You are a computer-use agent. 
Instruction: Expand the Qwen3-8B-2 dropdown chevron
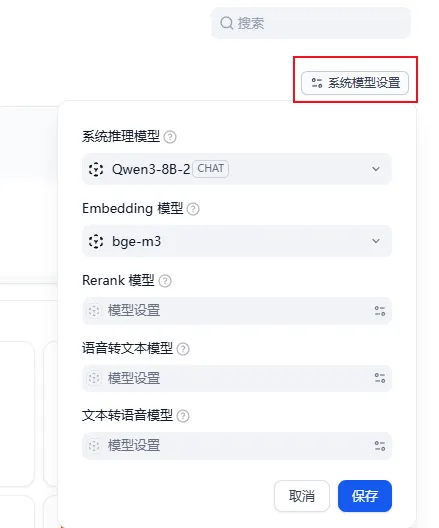click(x=376, y=169)
